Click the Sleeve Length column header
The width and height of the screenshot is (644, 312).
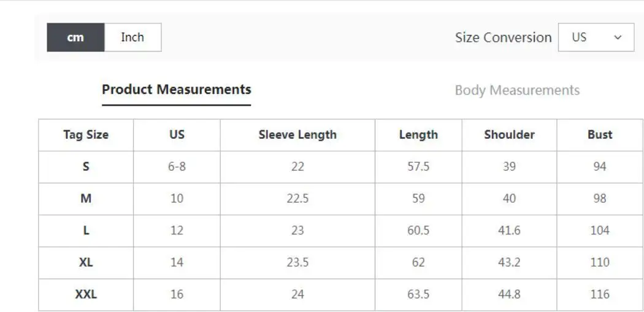tap(297, 135)
